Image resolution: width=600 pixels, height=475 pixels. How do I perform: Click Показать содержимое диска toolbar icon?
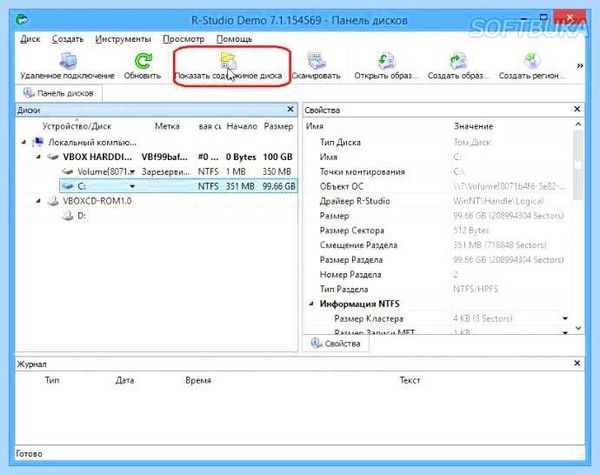228,61
